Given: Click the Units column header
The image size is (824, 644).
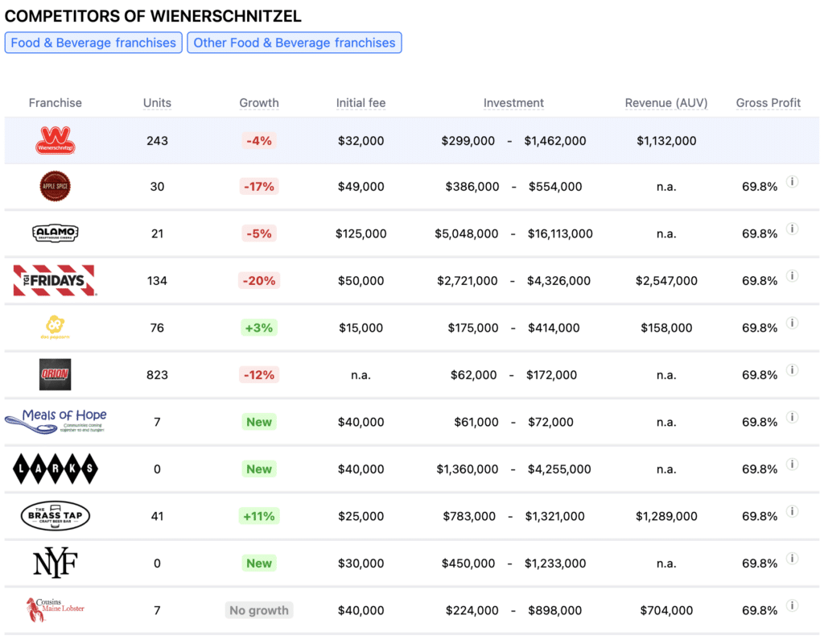Looking at the screenshot, I should tap(157, 102).
